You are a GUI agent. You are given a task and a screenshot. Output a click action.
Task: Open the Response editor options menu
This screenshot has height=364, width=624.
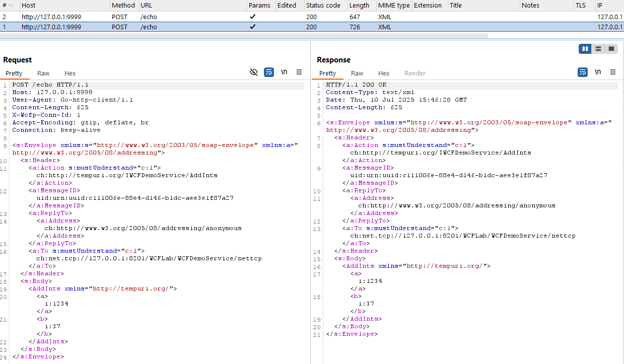click(x=613, y=72)
